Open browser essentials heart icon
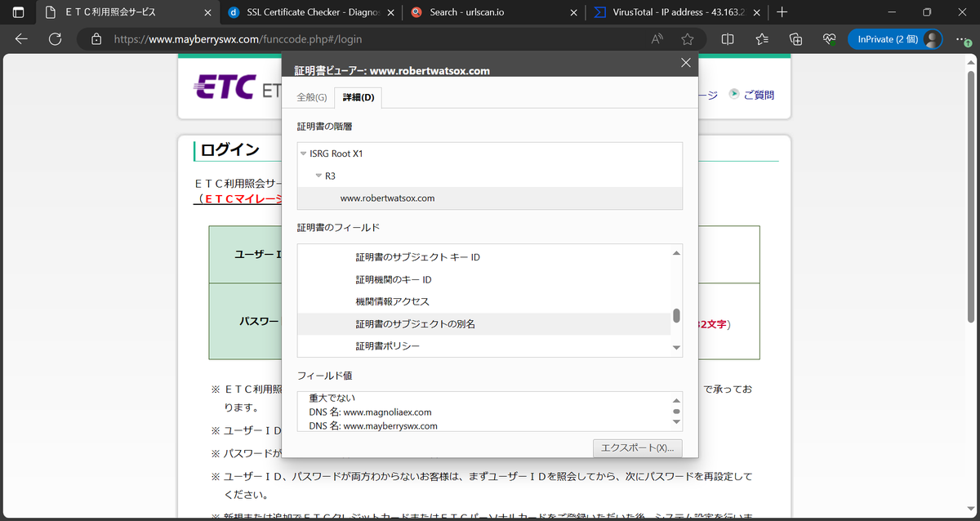The image size is (980, 521). pyautogui.click(x=830, y=38)
